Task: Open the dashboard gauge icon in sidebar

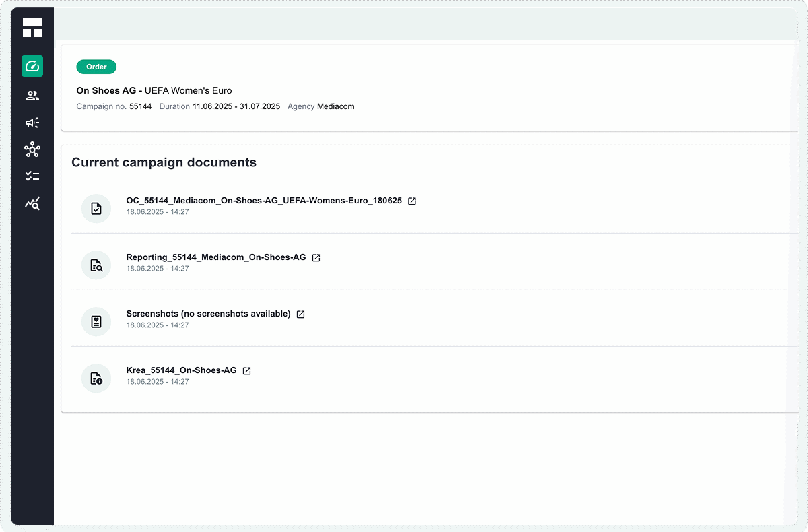Action: point(32,66)
